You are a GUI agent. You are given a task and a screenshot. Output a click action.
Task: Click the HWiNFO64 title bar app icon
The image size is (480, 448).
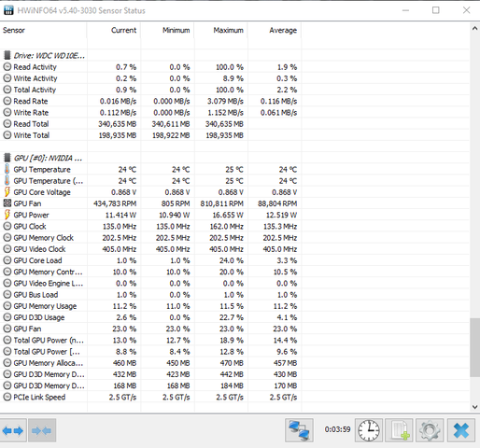[8, 10]
